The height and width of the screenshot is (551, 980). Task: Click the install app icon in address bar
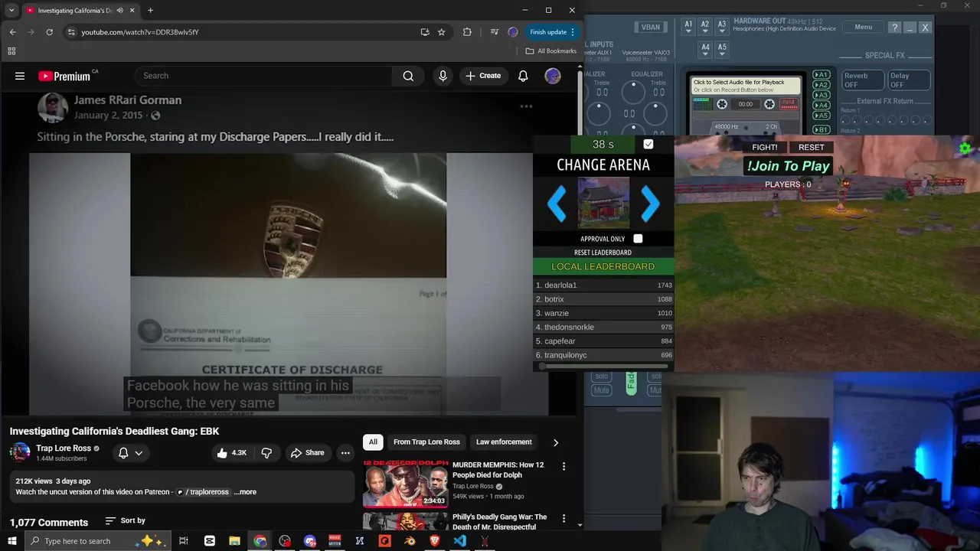tap(425, 32)
